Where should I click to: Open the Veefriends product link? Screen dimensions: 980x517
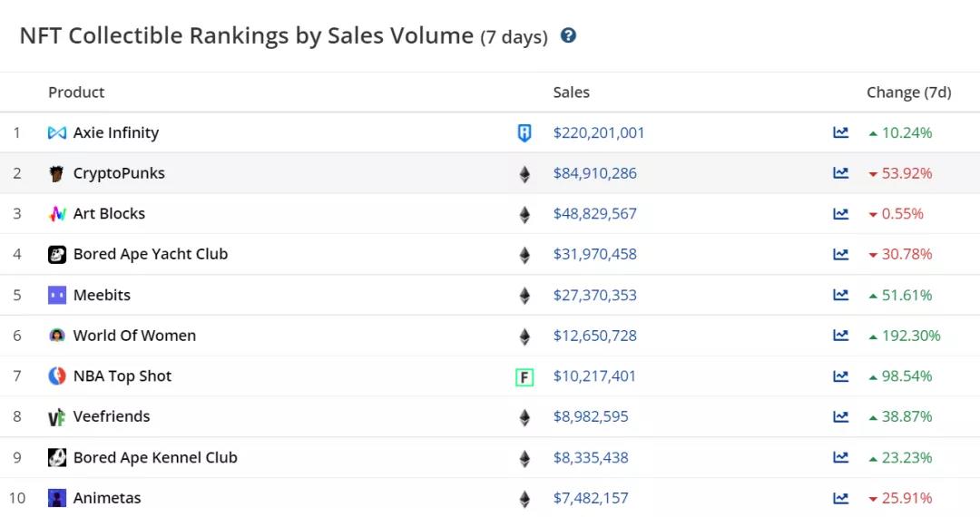[112, 416]
